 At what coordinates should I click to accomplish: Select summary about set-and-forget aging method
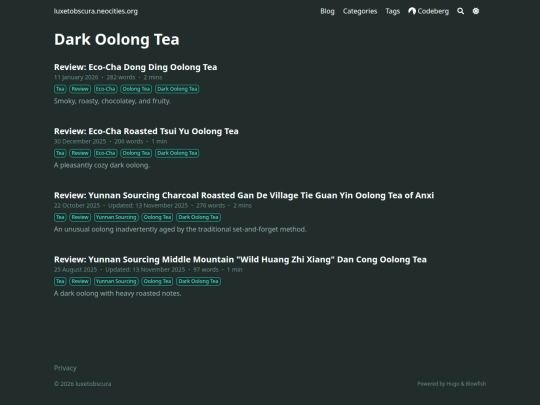pos(180,229)
